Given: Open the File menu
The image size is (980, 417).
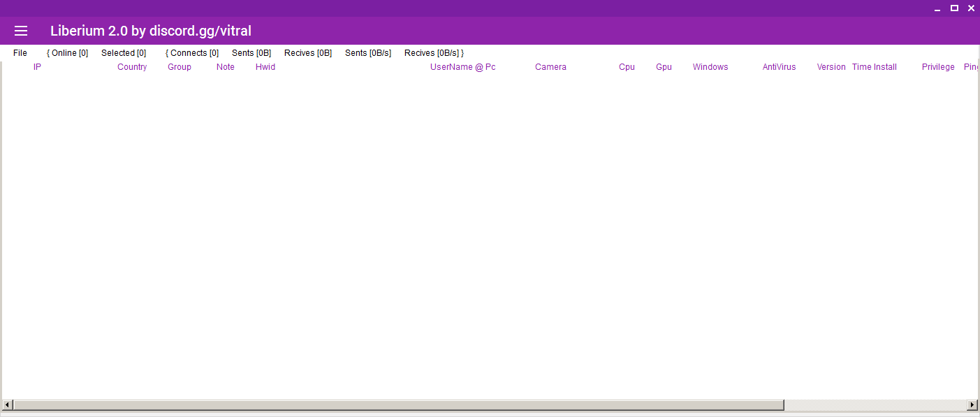Looking at the screenshot, I should coord(20,53).
